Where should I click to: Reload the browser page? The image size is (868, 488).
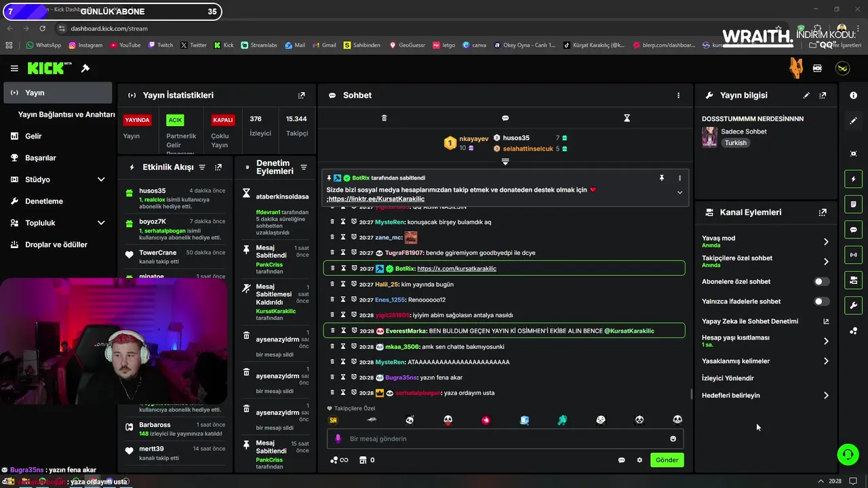(43, 28)
